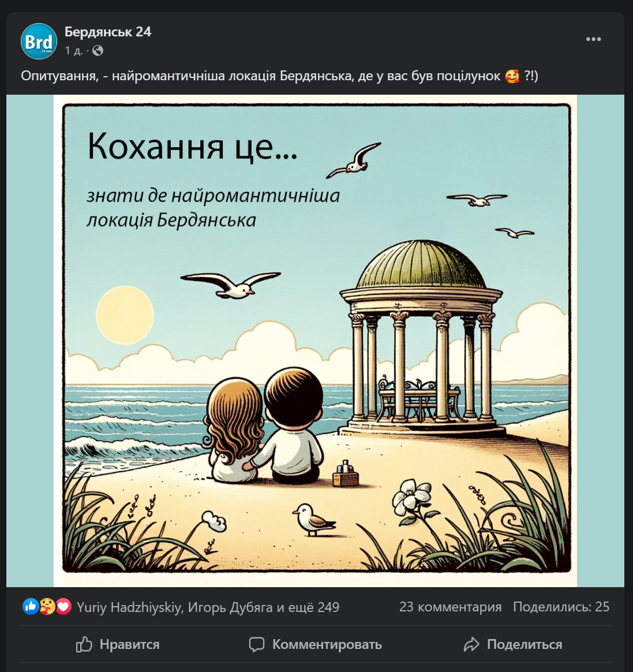
Task: Open the Кохання це cartoon image
Action: [315, 341]
